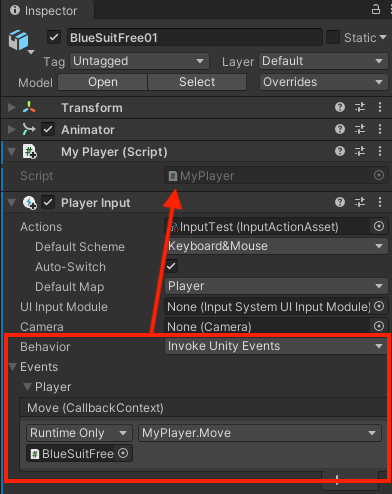Viewport: 392px width, 494px height.
Task: Open the Runtime Only call state dropdown
Action: coord(79,433)
